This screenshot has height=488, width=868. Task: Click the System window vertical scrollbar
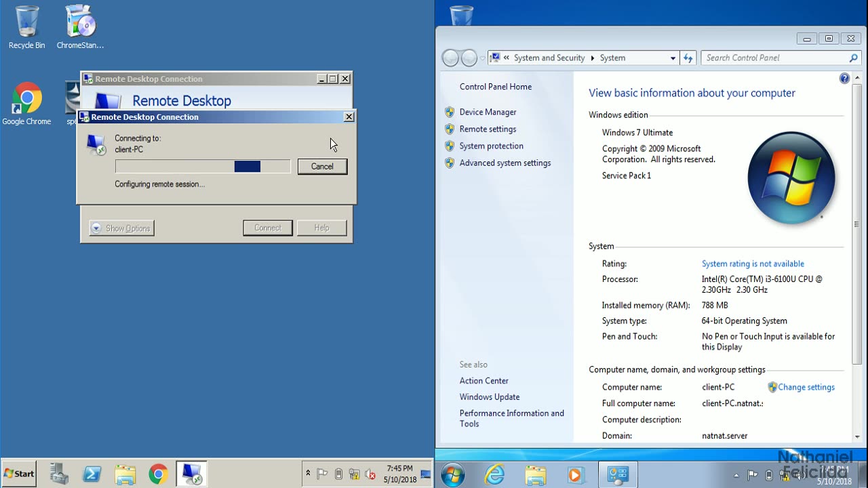point(857,224)
